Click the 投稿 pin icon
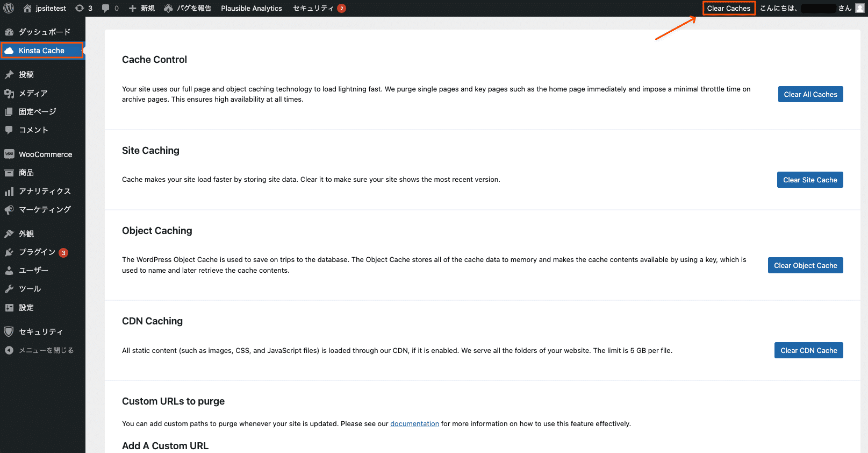The image size is (868, 453). 9,75
